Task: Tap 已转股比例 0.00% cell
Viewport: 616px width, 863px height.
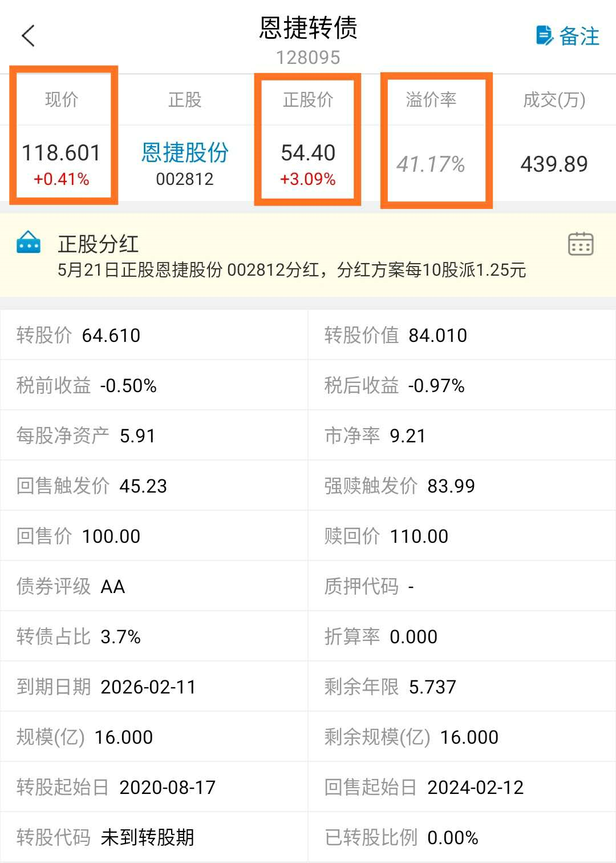Action: point(462,837)
